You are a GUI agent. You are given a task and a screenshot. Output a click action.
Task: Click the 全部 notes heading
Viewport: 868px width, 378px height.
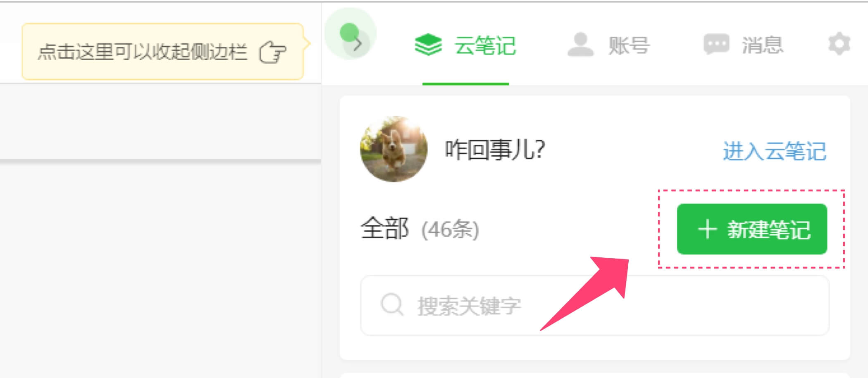point(385,228)
